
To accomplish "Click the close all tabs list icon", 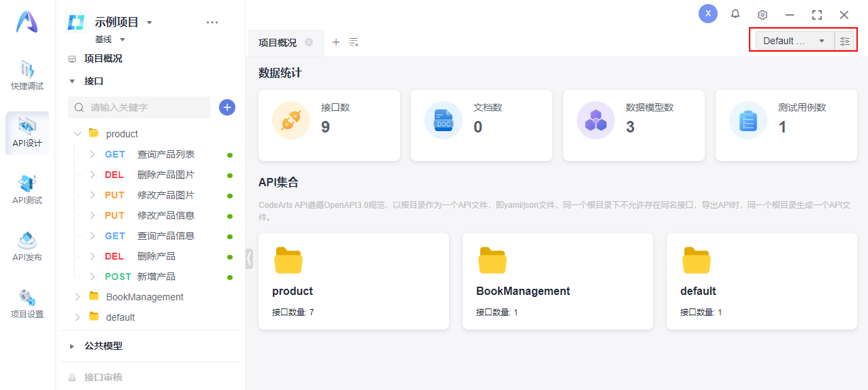I will click(x=354, y=42).
